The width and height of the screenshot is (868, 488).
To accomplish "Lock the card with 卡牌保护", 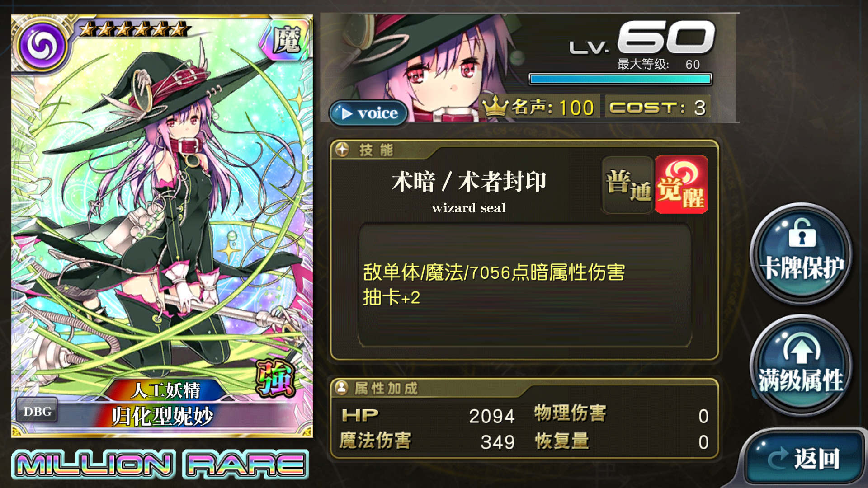I will pos(802,253).
